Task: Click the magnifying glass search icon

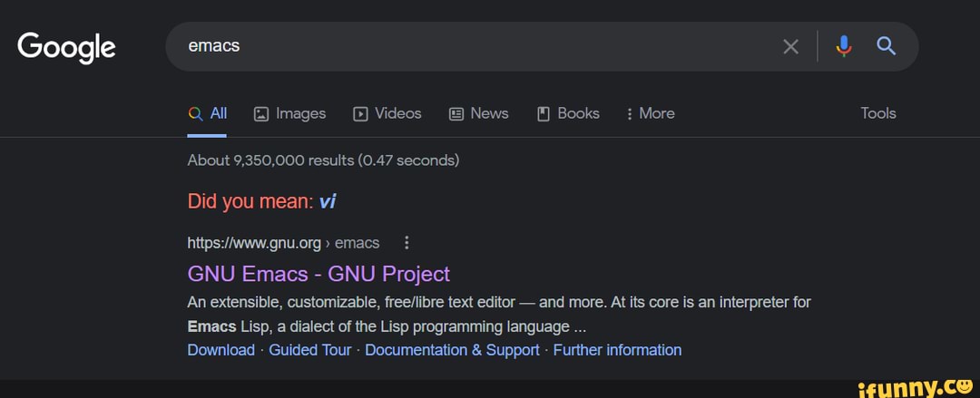Action: click(x=887, y=46)
